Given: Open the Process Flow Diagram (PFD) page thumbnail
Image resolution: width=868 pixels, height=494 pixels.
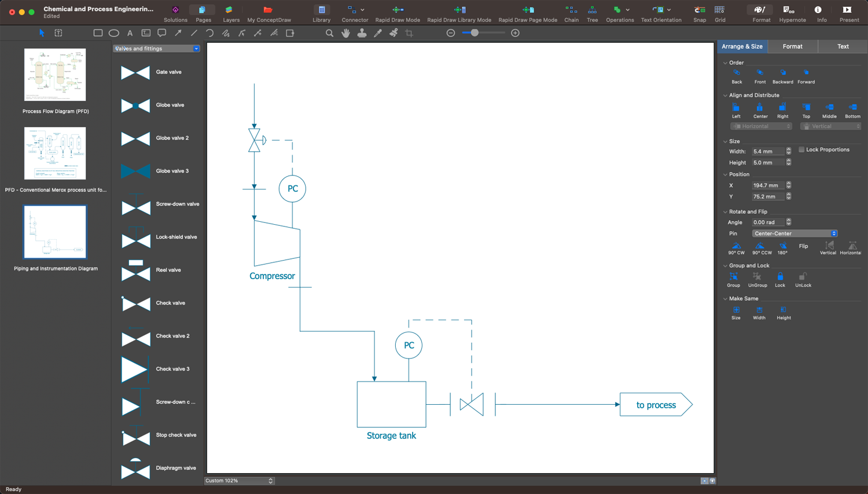Looking at the screenshot, I should pos(55,75).
